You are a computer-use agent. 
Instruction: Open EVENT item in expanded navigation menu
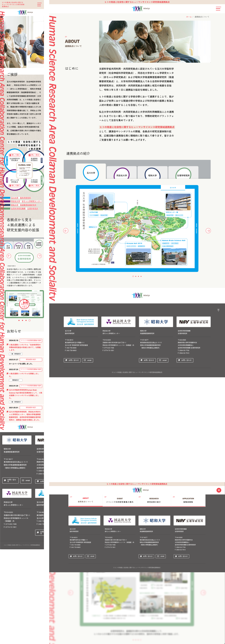pos(120,500)
